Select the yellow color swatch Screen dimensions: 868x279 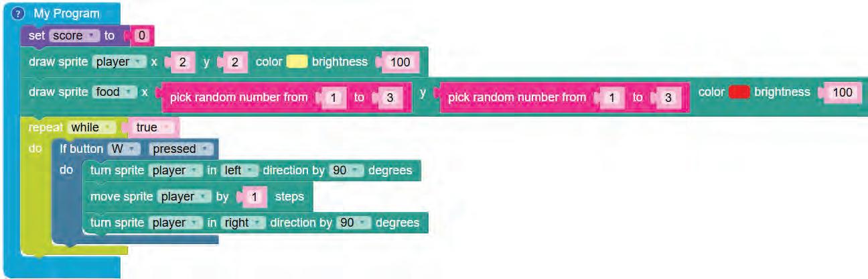[297, 62]
